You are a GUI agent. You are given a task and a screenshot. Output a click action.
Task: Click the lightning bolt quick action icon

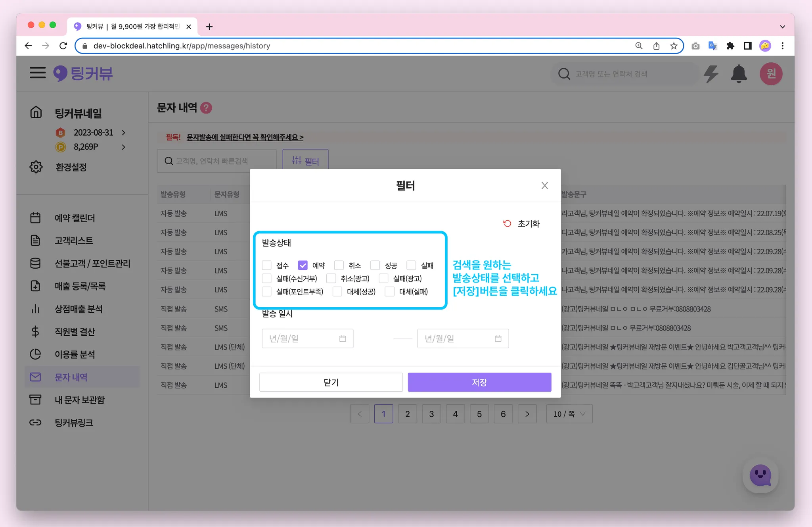[711, 74]
